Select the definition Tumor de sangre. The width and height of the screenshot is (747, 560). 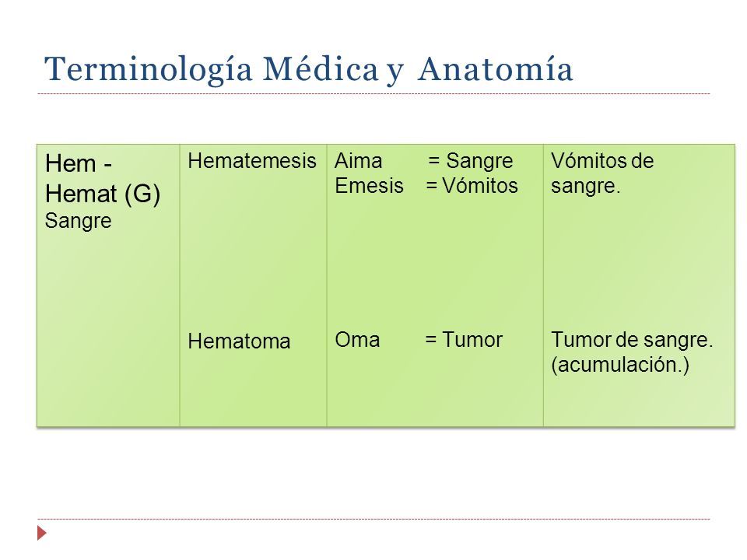click(632, 340)
